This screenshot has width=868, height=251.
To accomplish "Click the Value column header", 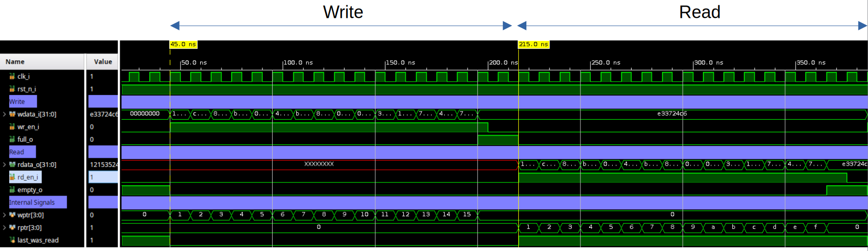I will click(102, 62).
